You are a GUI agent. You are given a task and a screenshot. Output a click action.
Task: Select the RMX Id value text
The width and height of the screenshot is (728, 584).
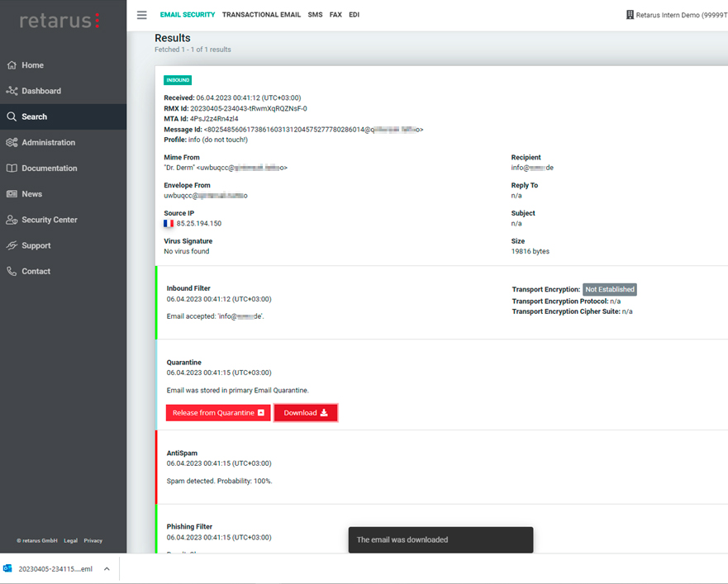[x=249, y=109]
